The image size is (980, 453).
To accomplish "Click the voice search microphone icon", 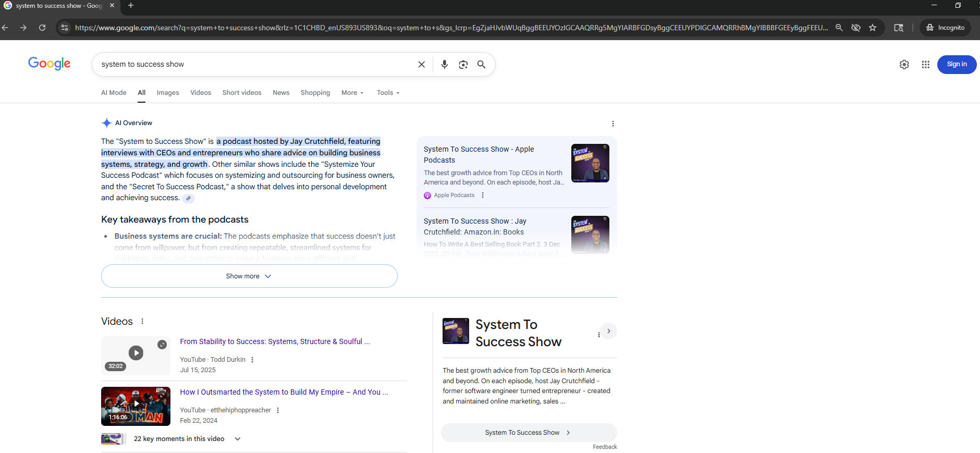I will pyautogui.click(x=444, y=64).
